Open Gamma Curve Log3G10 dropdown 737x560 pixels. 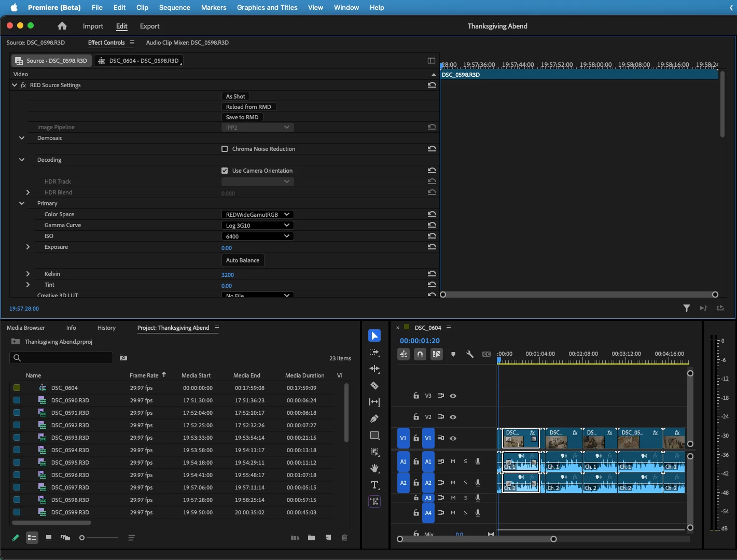[x=257, y=225]
